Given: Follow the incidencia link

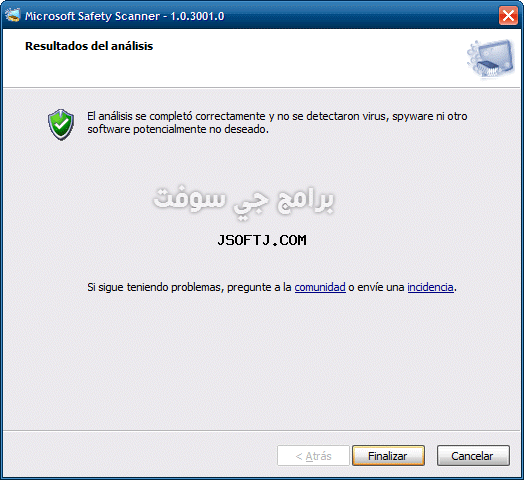Looking at the screenshot, I should pos(430,287).
